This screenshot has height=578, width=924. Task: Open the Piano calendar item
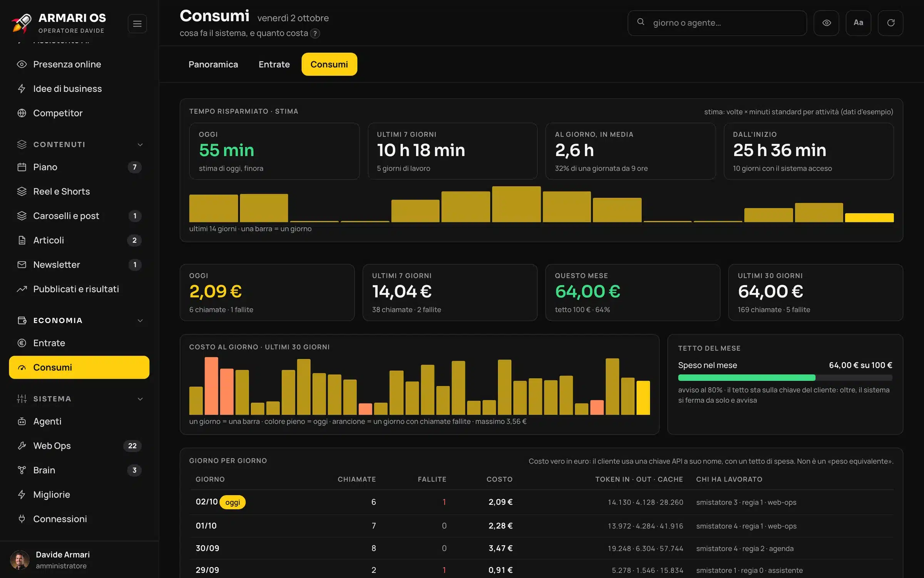(x=79, y=167)
